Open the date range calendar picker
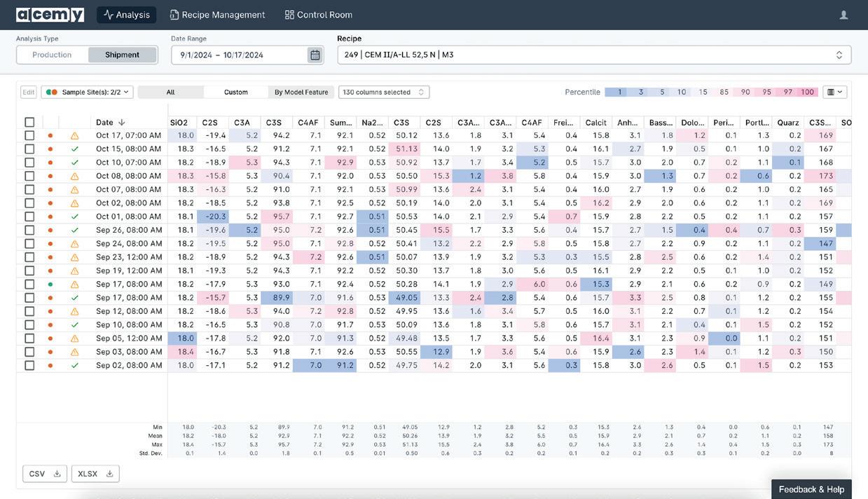868x499 pixels. click(x=315, y=55)
